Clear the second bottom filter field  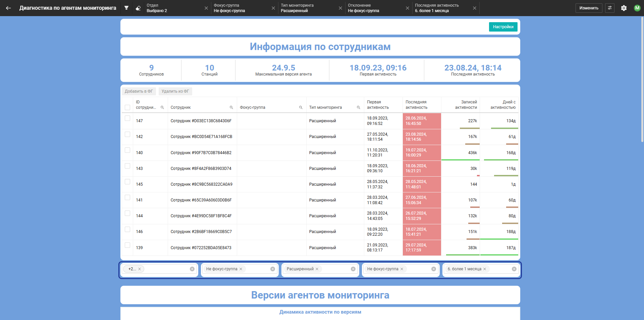(273, 269)
